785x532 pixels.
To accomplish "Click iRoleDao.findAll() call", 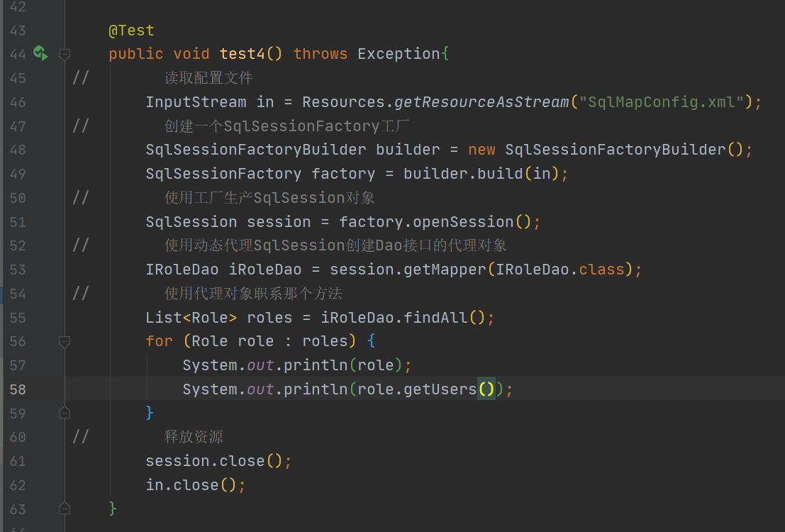I will tap(403, 318).
